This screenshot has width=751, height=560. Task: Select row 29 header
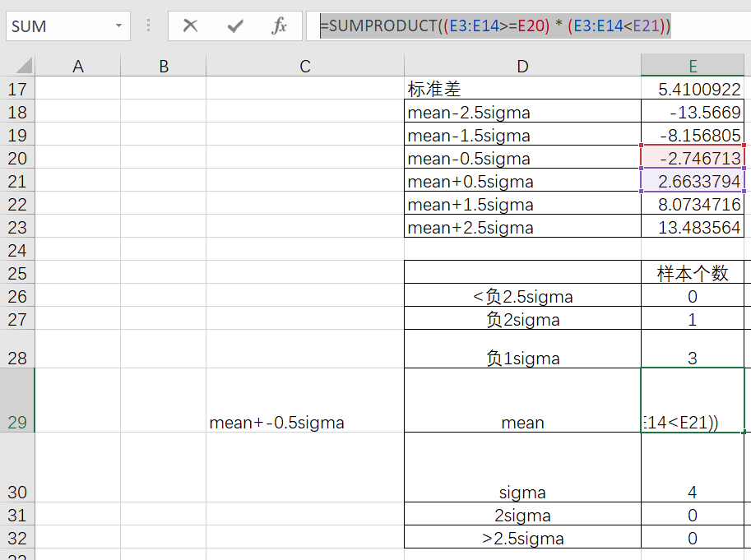click(17, 401)
